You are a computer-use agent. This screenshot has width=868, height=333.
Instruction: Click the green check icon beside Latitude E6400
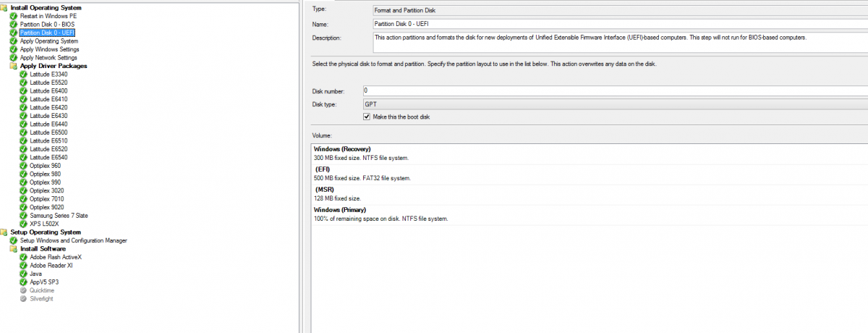pyautogui.click(x=23, y=91)
